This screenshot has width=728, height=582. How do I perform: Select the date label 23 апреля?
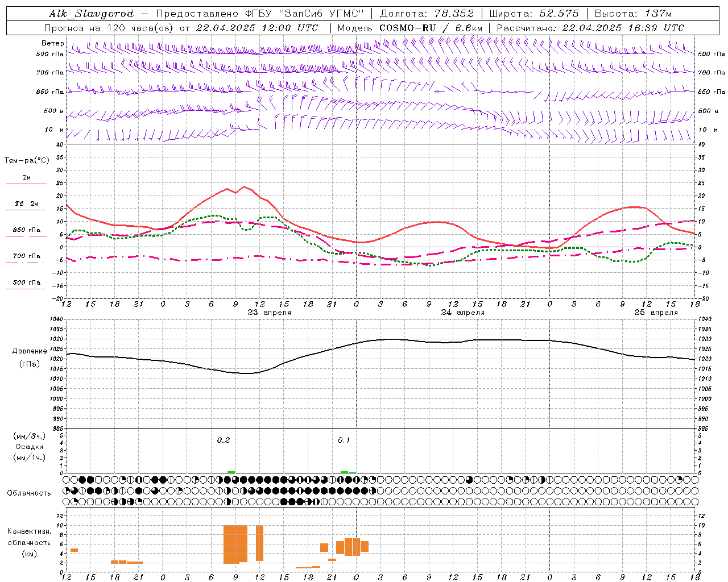[x=269, y=313]
